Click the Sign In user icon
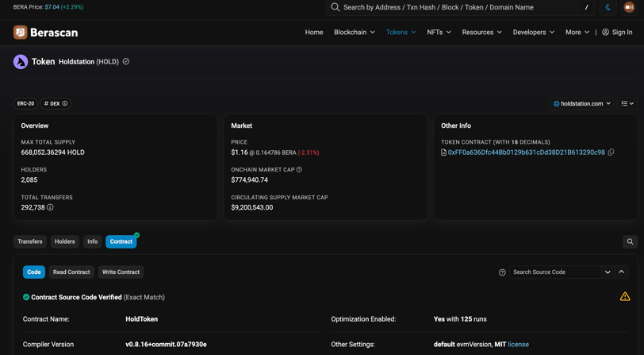Viewport: 644px width, 355px height. click(605, 32)
